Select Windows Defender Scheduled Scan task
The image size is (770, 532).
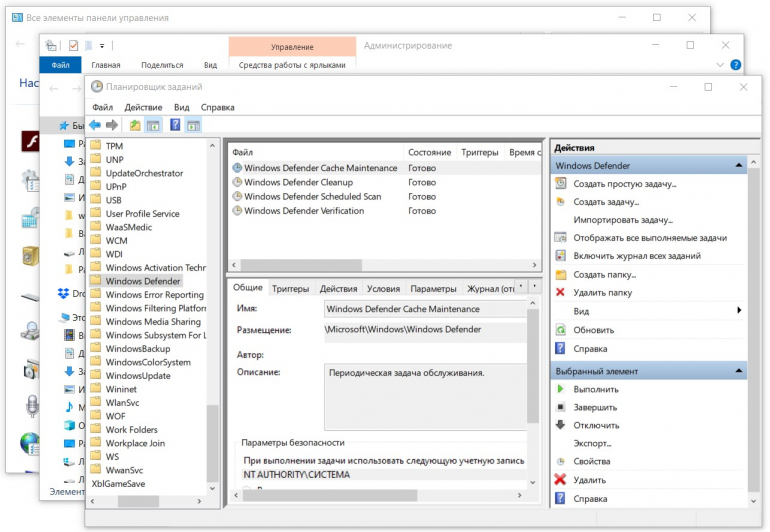313,196
